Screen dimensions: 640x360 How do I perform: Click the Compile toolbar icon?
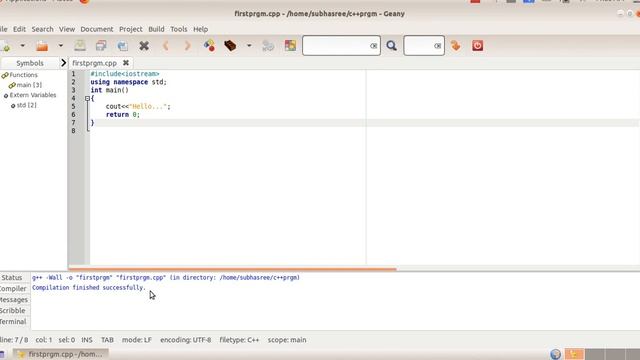209,46
